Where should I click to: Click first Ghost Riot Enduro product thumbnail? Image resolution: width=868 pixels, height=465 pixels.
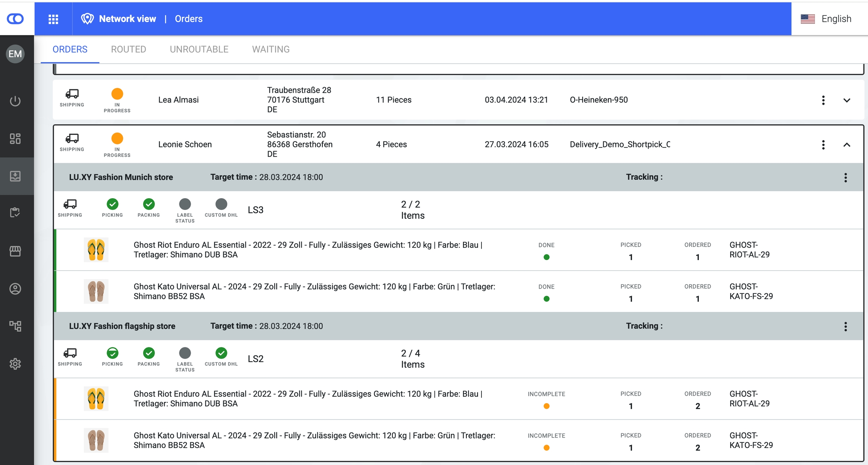click(x=96, y=250)
